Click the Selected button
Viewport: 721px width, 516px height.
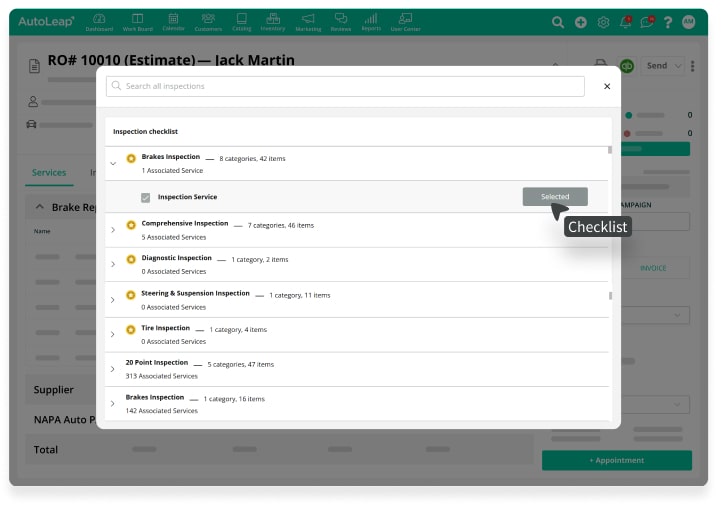555,197
